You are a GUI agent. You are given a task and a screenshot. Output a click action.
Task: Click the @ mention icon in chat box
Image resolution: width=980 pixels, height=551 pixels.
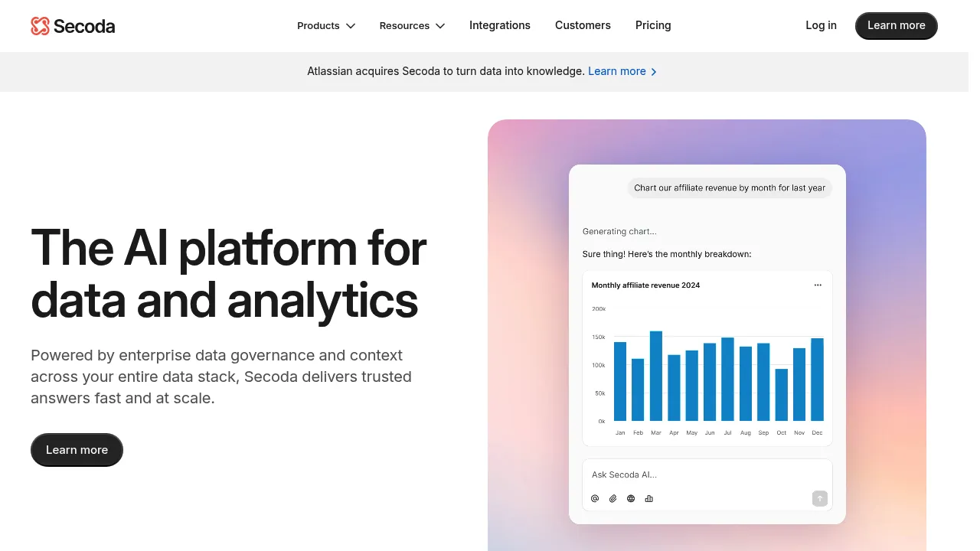[x=595, y=499]
